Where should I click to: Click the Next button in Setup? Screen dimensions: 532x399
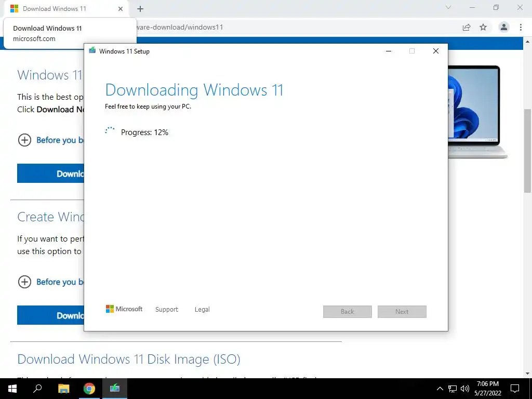[x=402, y=312]
